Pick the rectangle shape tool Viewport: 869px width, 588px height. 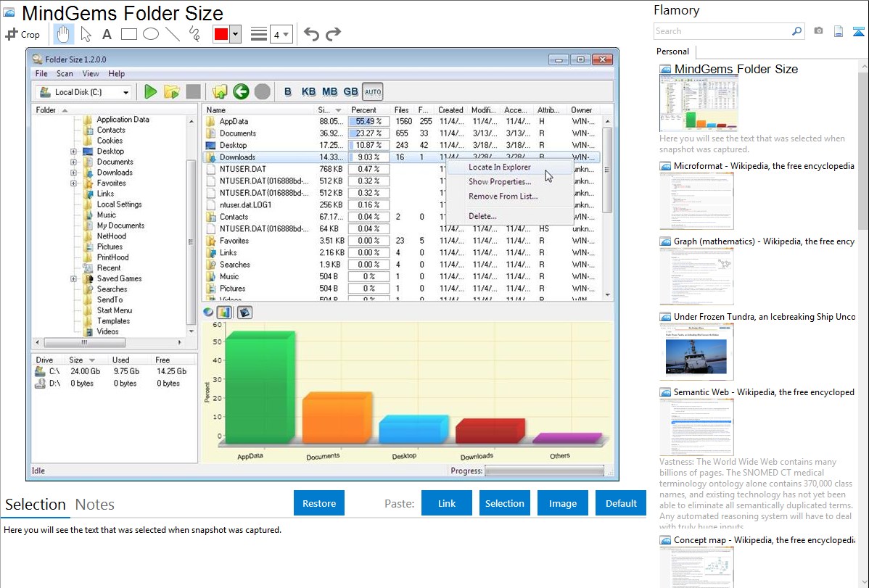point(128,34)
